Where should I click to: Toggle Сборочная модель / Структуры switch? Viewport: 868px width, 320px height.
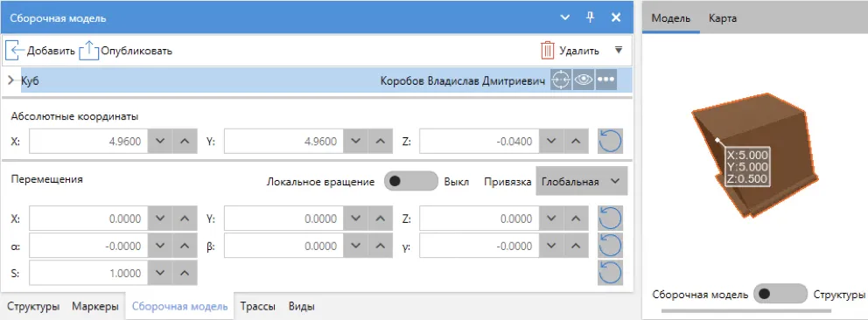(x=780, y=294)
